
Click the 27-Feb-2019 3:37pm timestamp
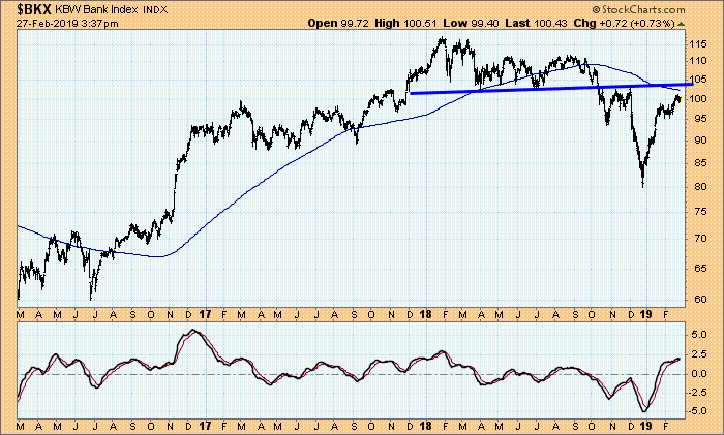click(68, 24)
